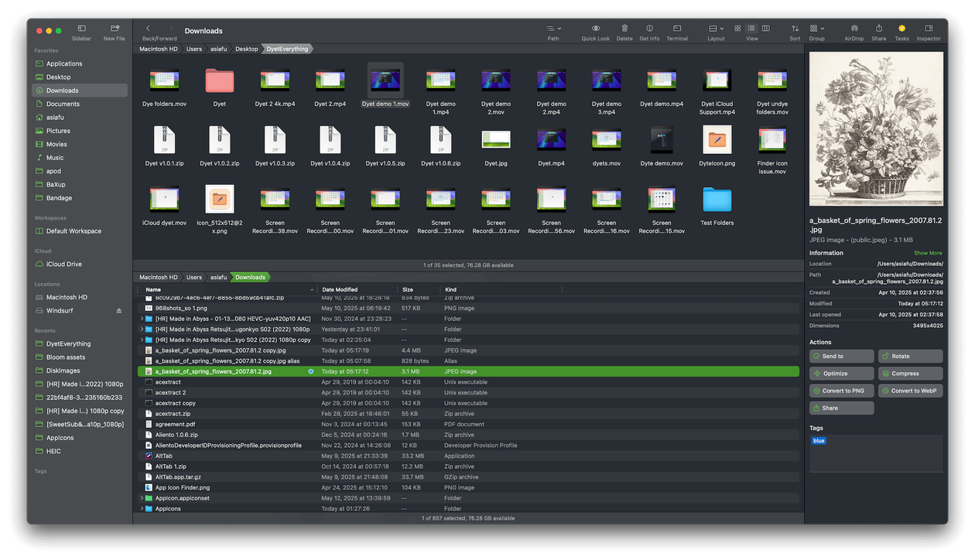
Task: Open Quick Look from the toolbar
Action: pyautogui.click(x=595, y=29)
